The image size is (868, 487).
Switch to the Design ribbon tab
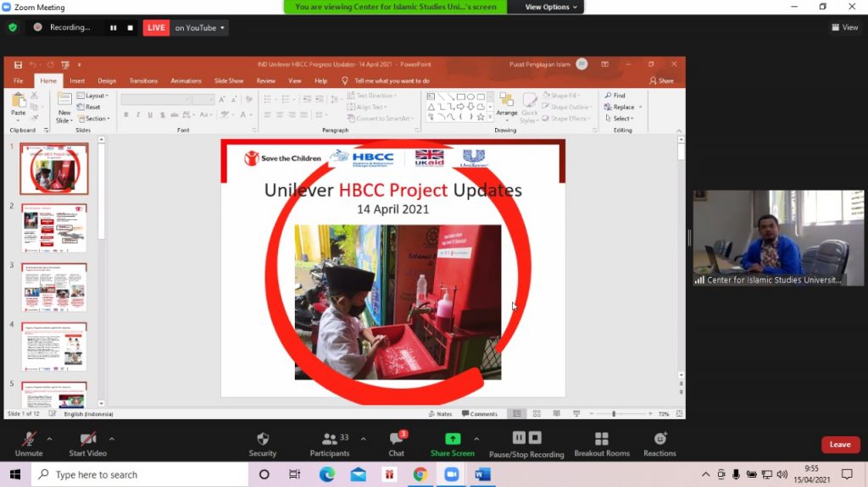(x=107, y=80)
